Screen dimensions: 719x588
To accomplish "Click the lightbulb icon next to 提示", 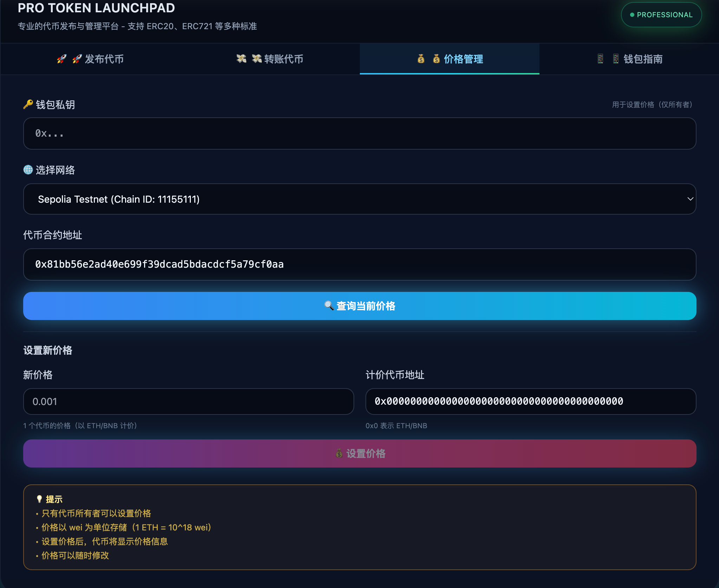I will [x=39, y=499].
